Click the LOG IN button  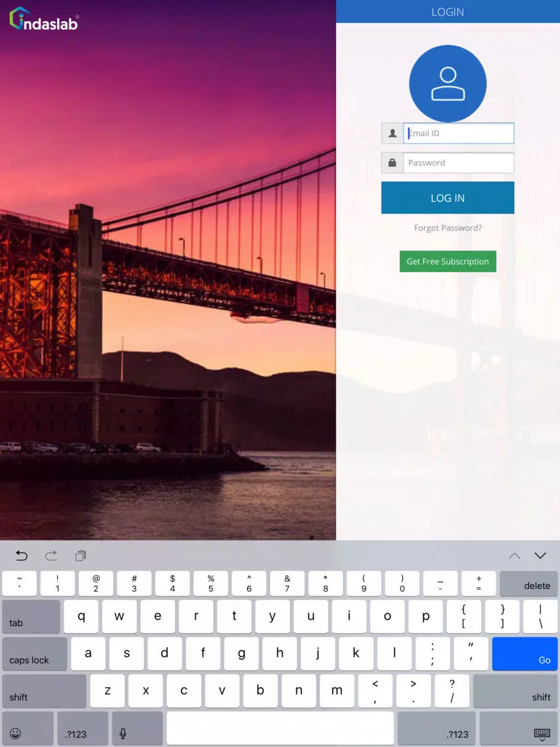[448, 198]
